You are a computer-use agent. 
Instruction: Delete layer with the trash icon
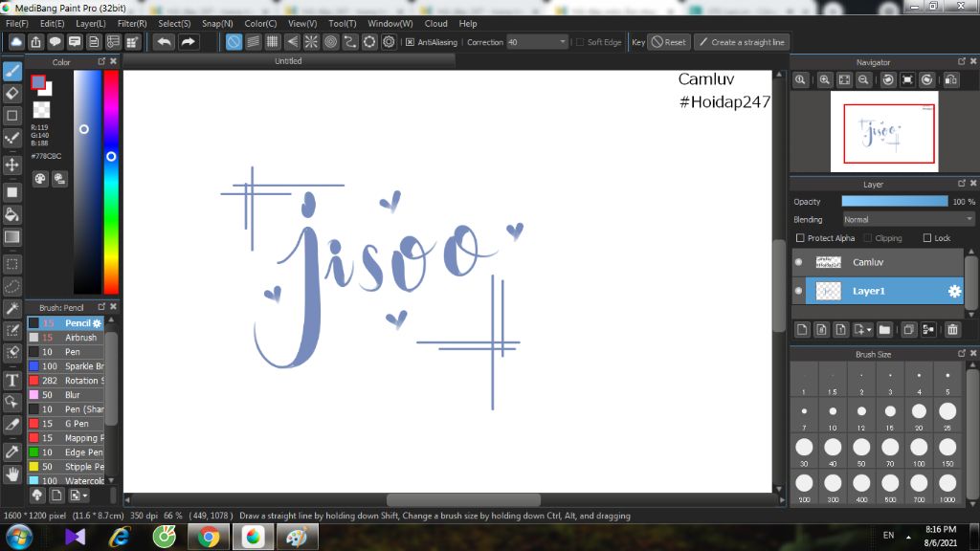(952, 329)
